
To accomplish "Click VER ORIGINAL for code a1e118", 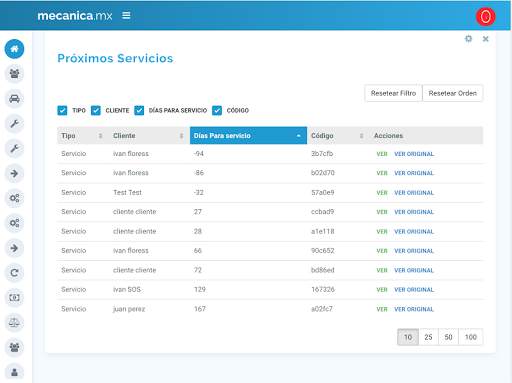I will (414, 231).
